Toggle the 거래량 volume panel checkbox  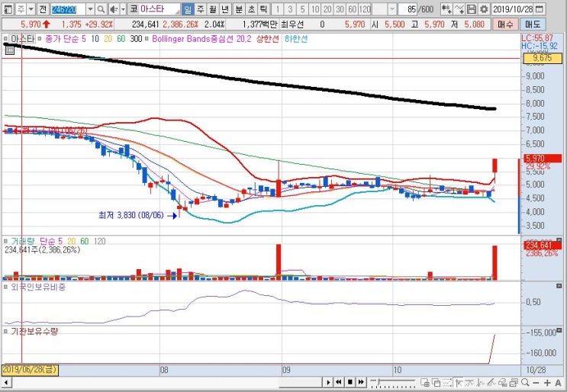point(6,241)
